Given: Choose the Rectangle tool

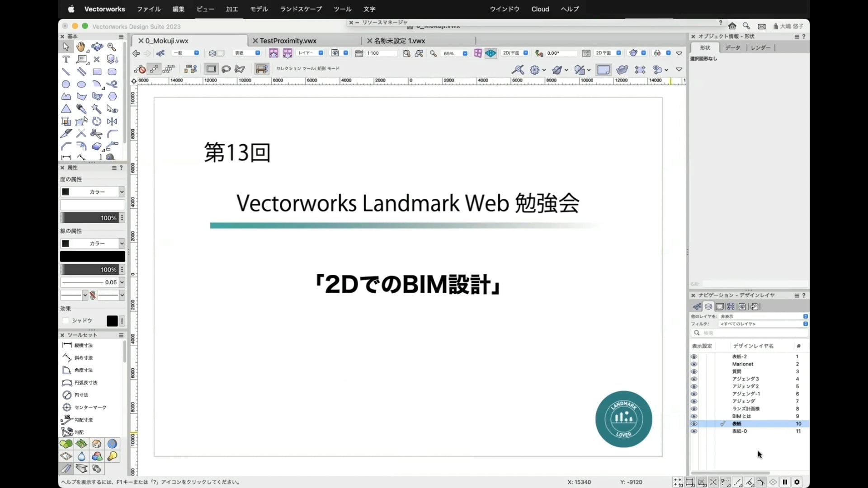Looking at the screenshot, I should (x=97, y=72).
